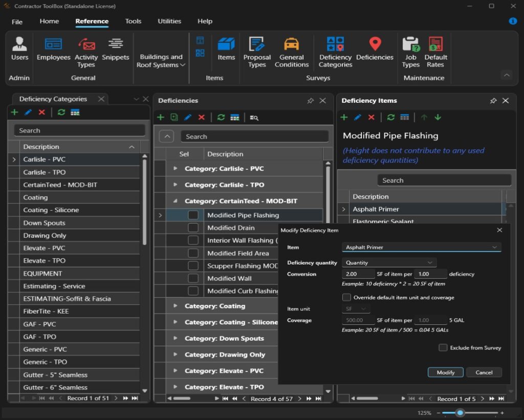Check the Modified Drain selection box
Viewport: 524px width, 420px height.
193,228
